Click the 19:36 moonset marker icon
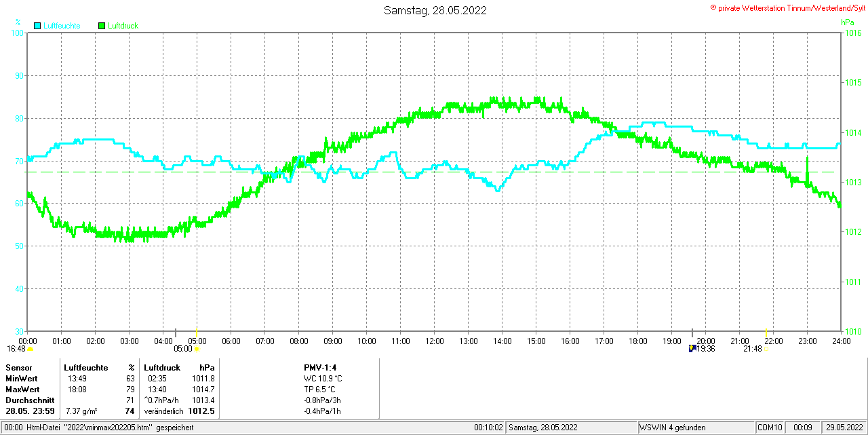 point(692,348)
